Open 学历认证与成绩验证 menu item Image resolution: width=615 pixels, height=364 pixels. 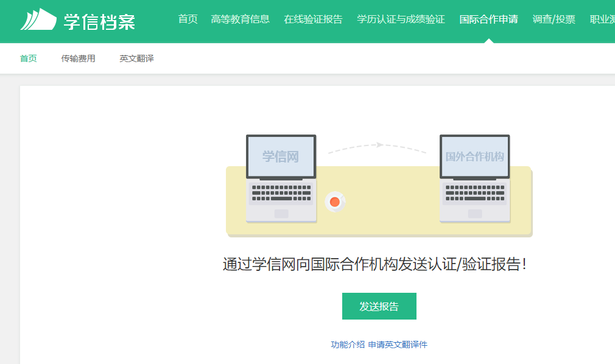point(401,19)
